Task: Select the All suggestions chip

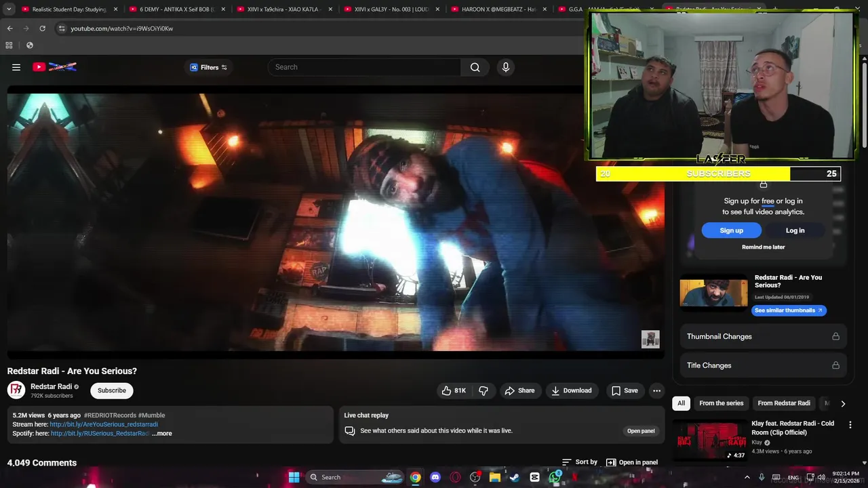Action: 681,403
